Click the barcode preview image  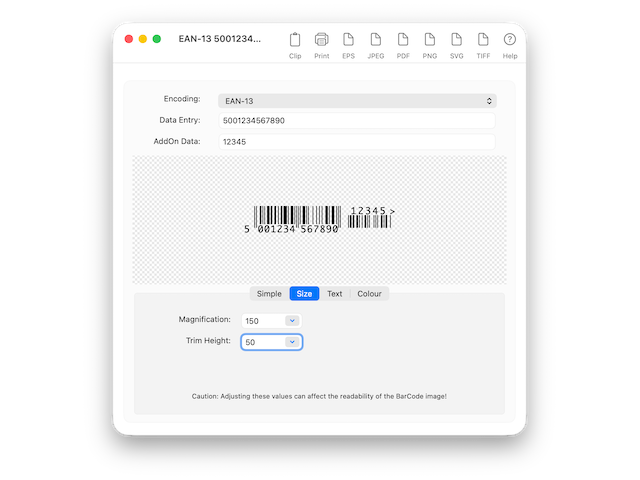click(x=319, y=219)
